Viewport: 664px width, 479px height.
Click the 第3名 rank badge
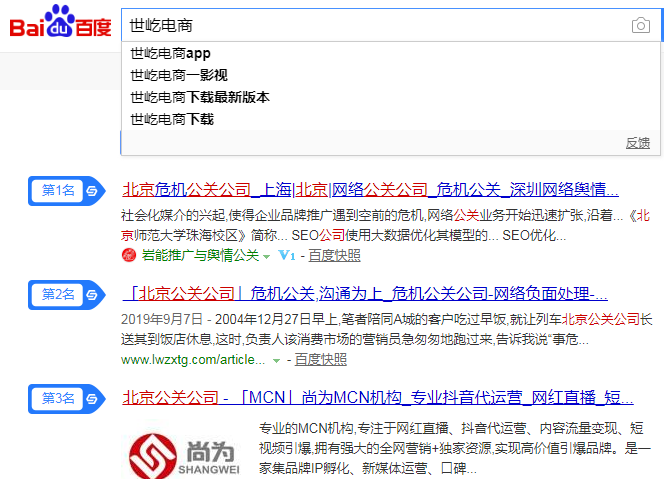click(66, 399)
